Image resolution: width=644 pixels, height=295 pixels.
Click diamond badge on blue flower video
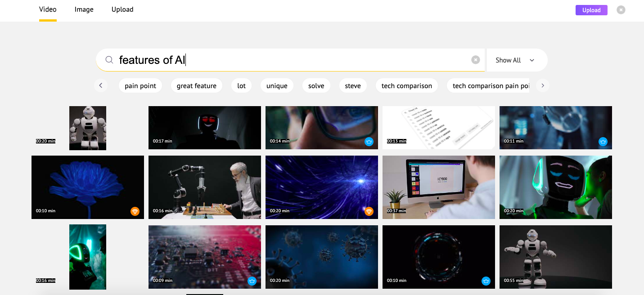135,211
